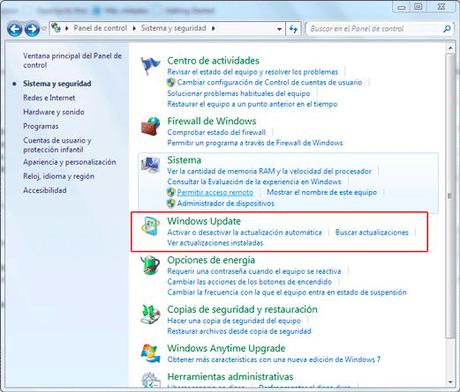460x392 pixels.
Task: Open the Windows Anytime Upgrade icon
Action: point(150,353)
